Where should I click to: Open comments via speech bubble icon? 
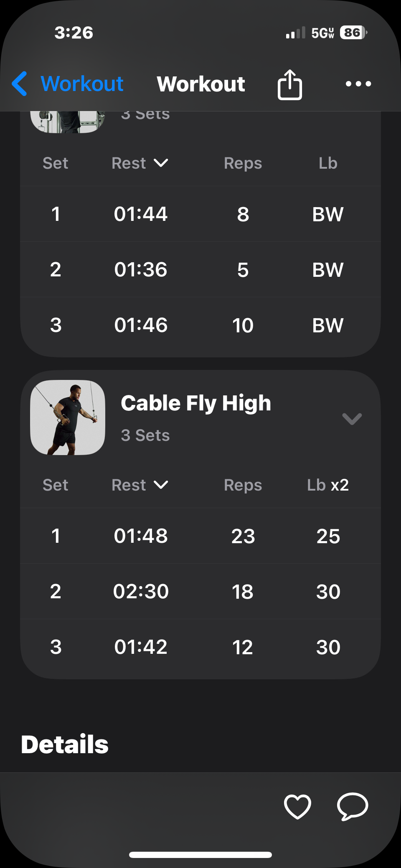[x=353, y=806]
